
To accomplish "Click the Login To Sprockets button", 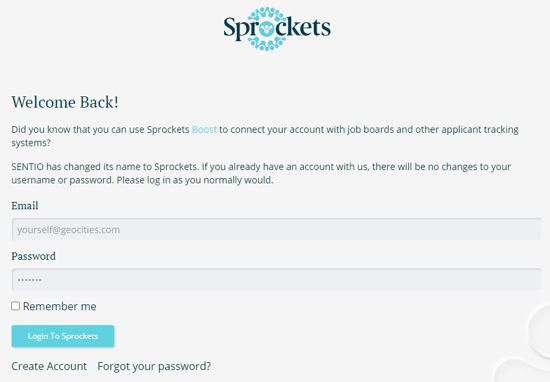I will (63, 336).
